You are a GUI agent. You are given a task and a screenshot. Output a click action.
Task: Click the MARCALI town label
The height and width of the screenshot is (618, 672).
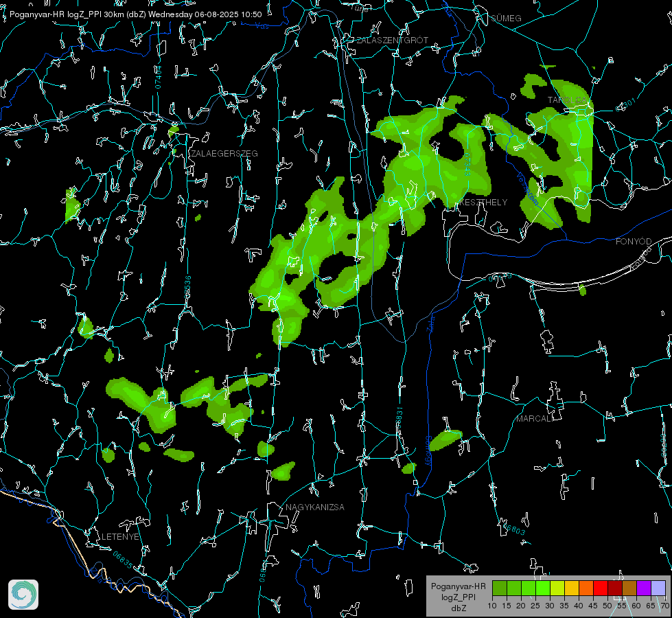[x=535, y=419]
